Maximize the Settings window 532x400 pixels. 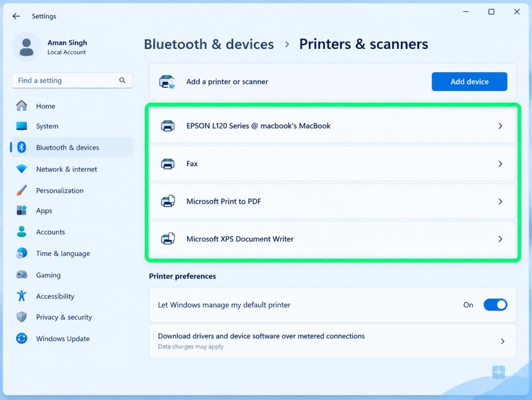tap(491, 12)
